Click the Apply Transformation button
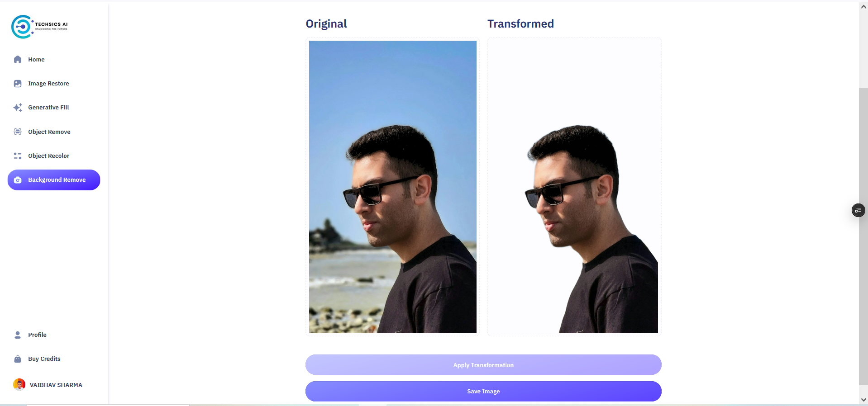 483,365
